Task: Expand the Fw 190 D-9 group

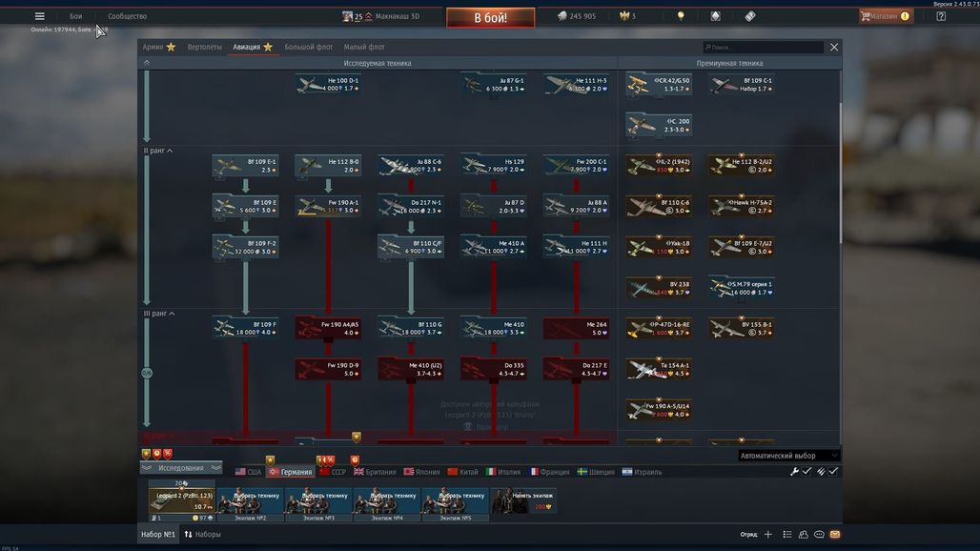Action: 328,369
